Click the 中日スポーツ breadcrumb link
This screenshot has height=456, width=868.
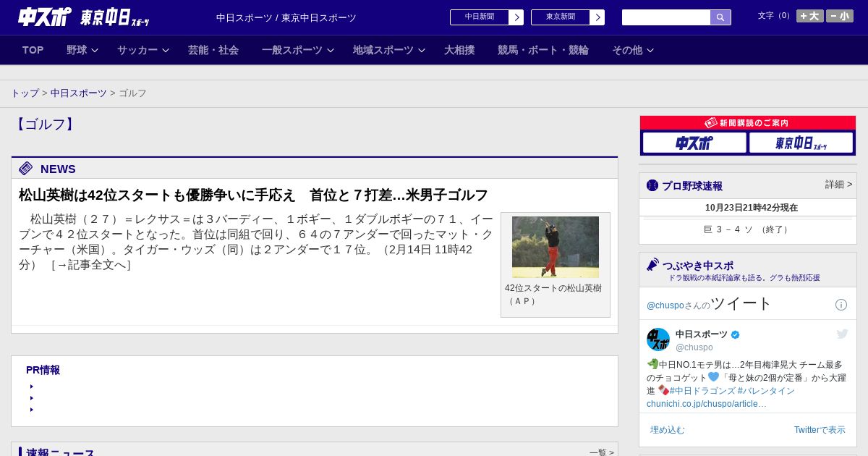click(79, 93)
